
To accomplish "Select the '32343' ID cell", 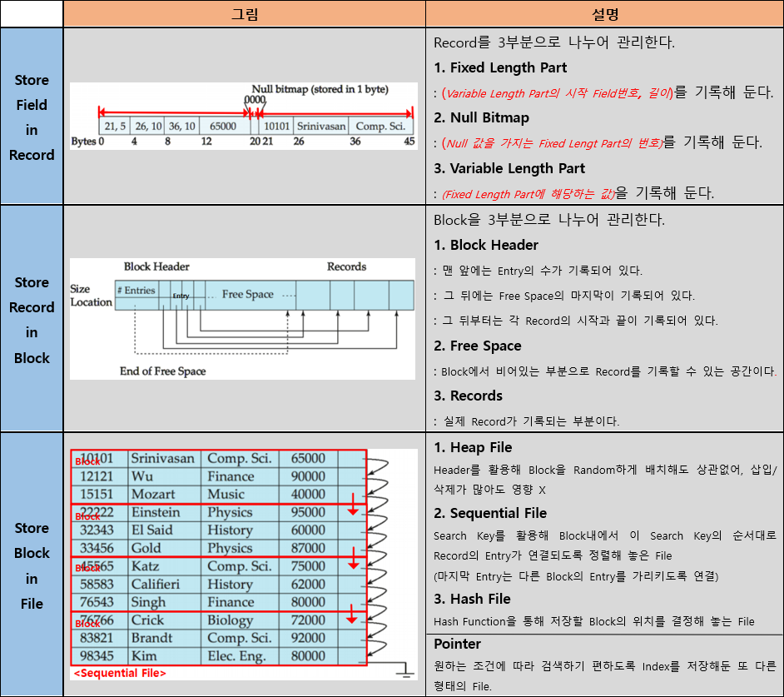I will 99,530.
